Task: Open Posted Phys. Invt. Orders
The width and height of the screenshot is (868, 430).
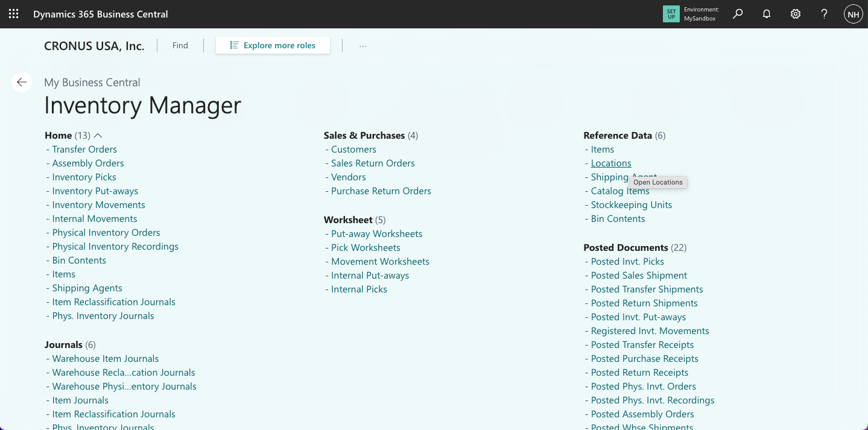Action: (x=644, y=387)
